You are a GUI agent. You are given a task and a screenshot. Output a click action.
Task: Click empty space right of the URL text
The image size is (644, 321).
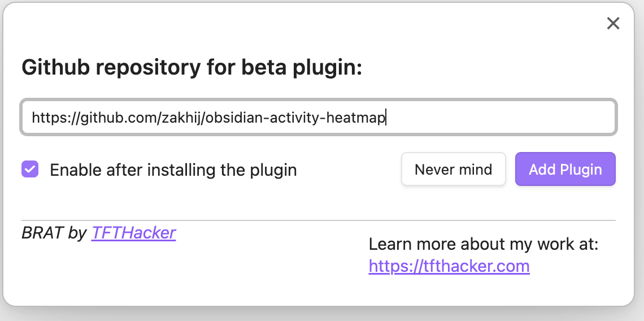click(x=497, y=118)
